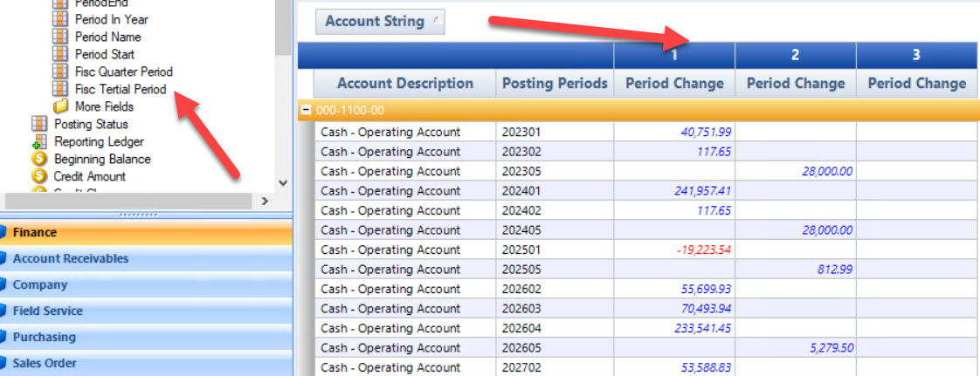Select the Credit Amount measure icon
The width and height of the screenshot is (980, 376).
(x=39, y=177)
